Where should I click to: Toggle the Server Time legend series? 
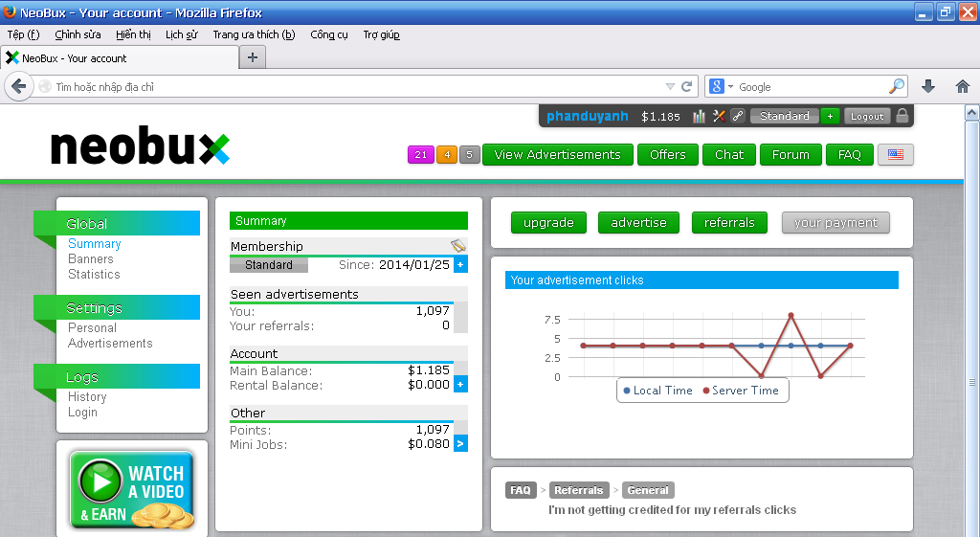pos(741,391)
